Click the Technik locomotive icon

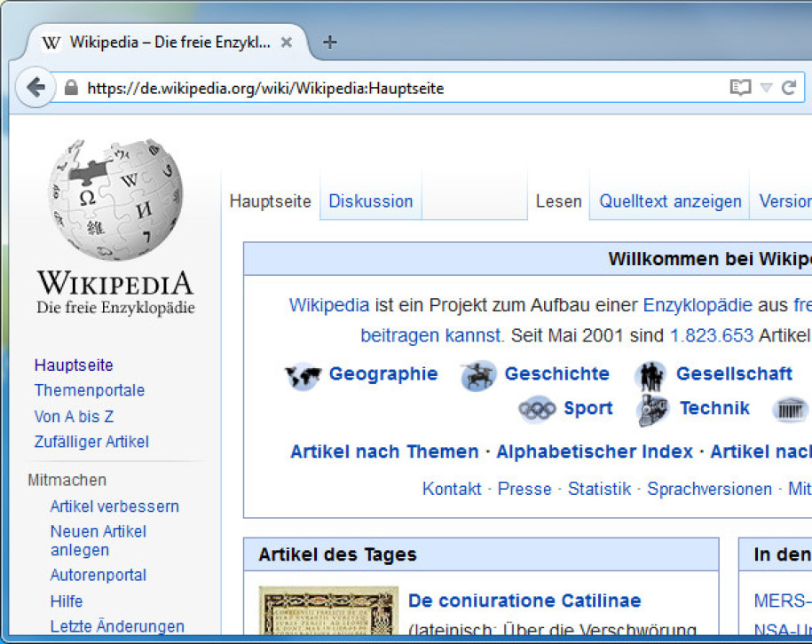[x=652, y=410]
